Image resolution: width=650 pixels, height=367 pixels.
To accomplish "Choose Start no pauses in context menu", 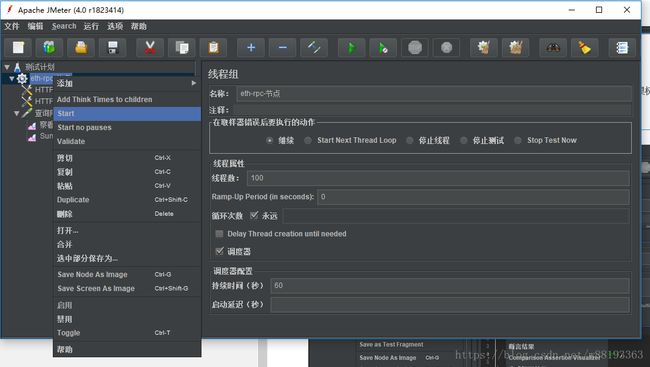I will click(x=127, y=127).
